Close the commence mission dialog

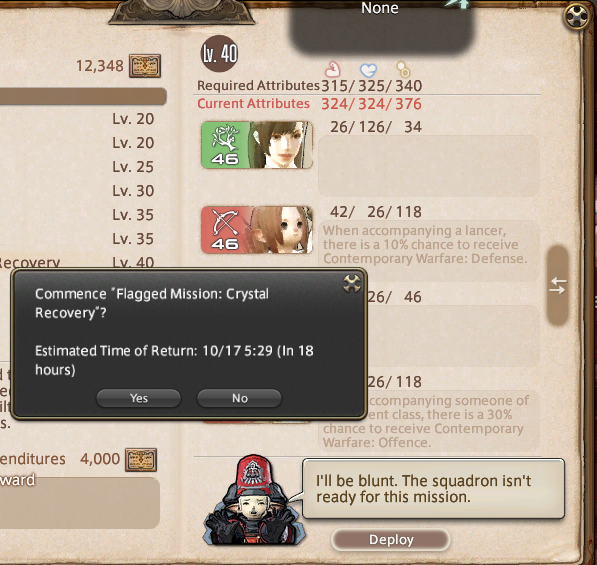pos(351,284)
